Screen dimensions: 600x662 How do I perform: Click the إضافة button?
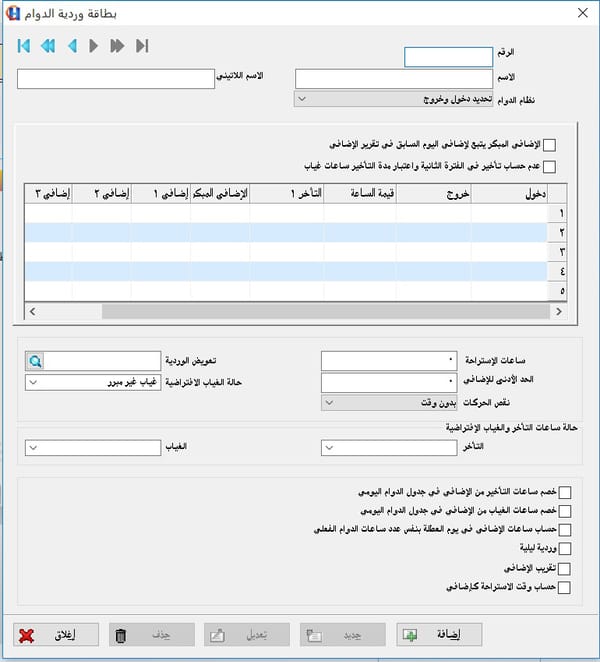click(439, 635)
